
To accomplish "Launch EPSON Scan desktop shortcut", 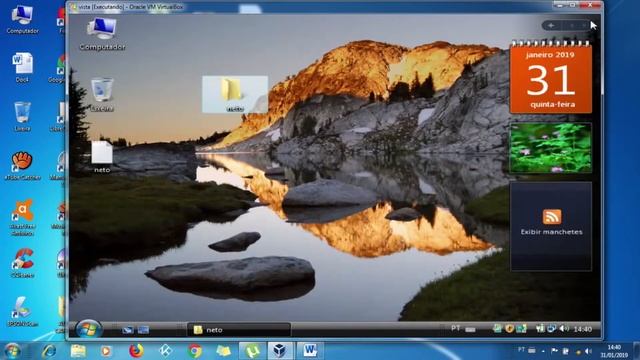I will click(22, 312).
